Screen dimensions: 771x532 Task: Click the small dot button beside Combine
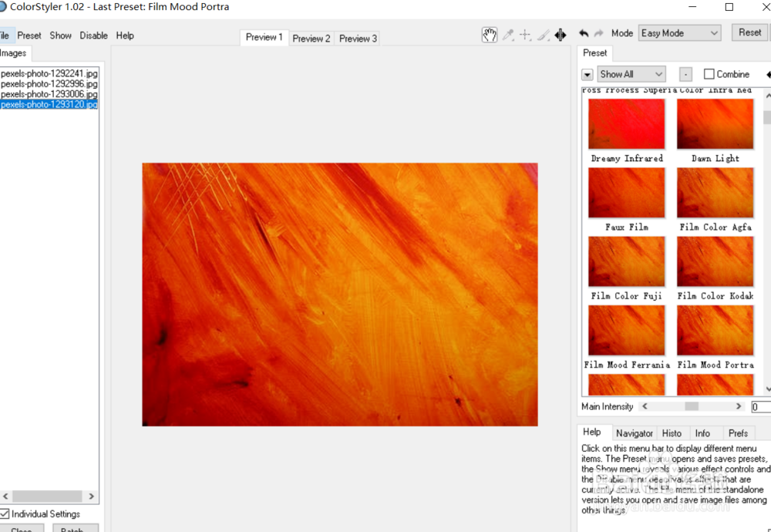click(685, 74)
